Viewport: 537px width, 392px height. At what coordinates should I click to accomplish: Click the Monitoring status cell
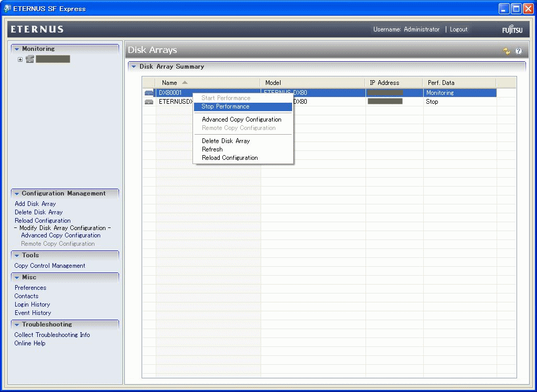(440, 93)
